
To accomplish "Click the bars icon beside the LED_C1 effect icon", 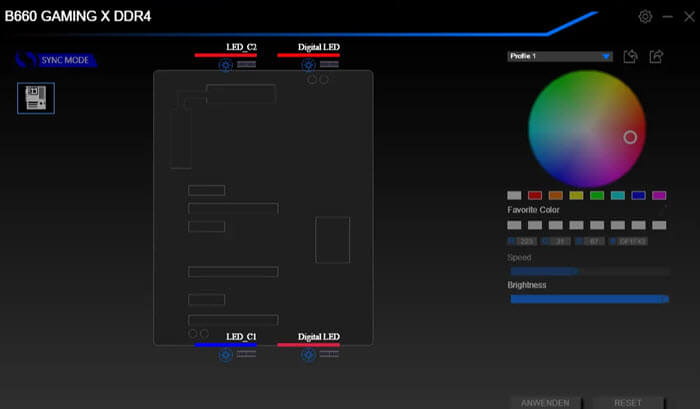I will [x=246, y=355].
